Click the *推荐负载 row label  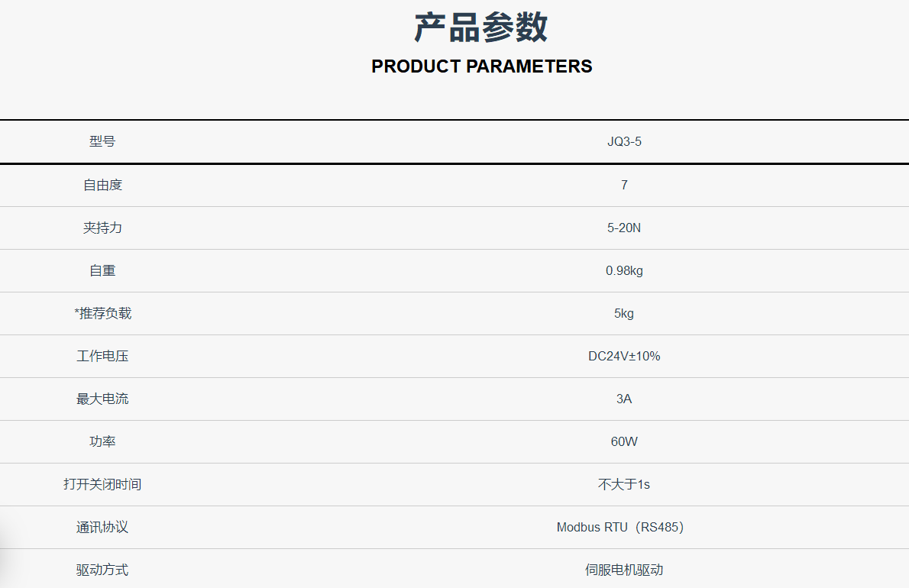[x=102, y=313]
